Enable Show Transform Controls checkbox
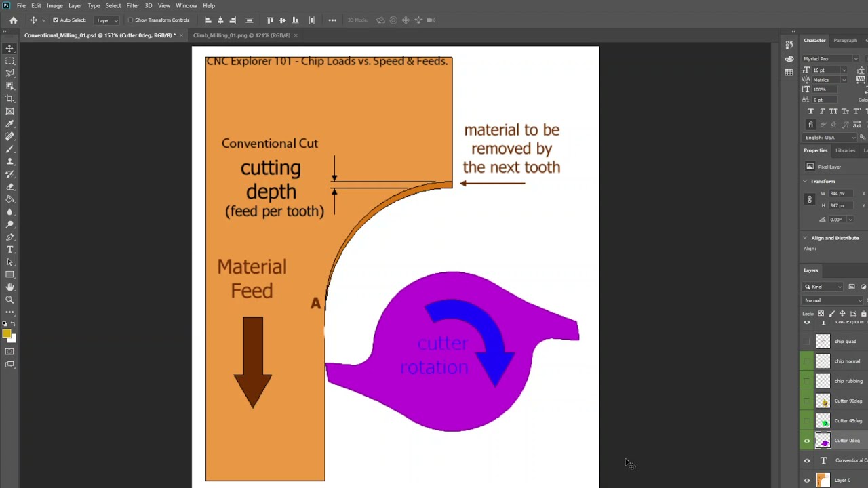 [130, 20]
